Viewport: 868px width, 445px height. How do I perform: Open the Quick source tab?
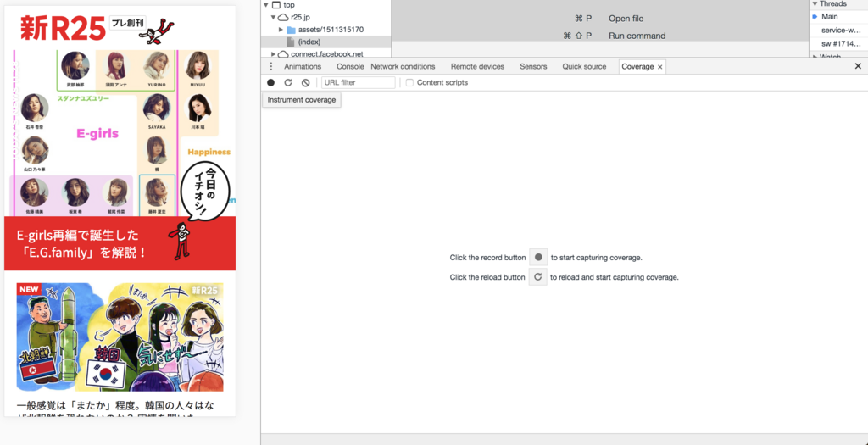pos(584,66)
